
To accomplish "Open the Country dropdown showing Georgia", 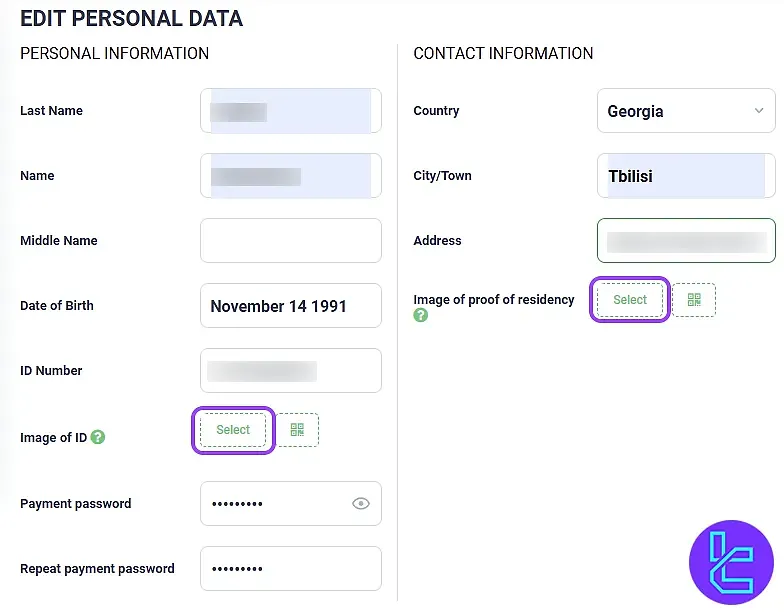I will tap(685, 111).
